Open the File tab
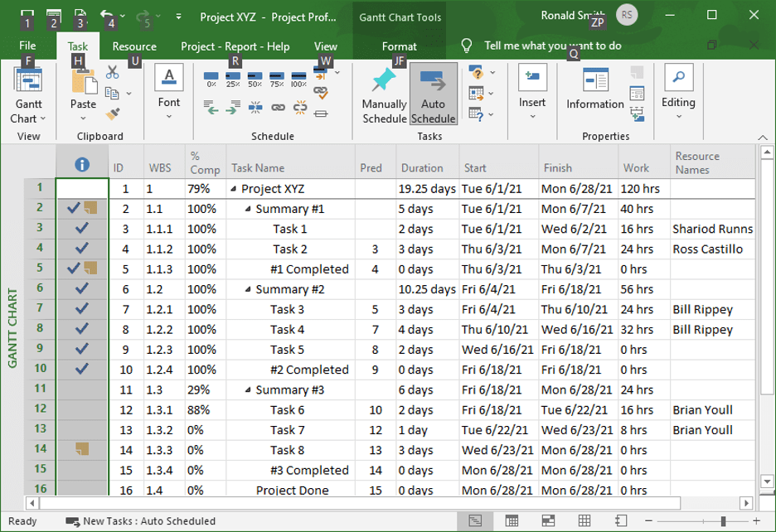776x532 pixels. pos(27,46)
